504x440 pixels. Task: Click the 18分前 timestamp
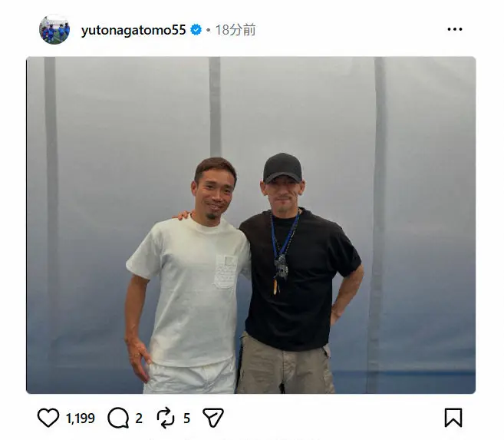pos(236,30)
